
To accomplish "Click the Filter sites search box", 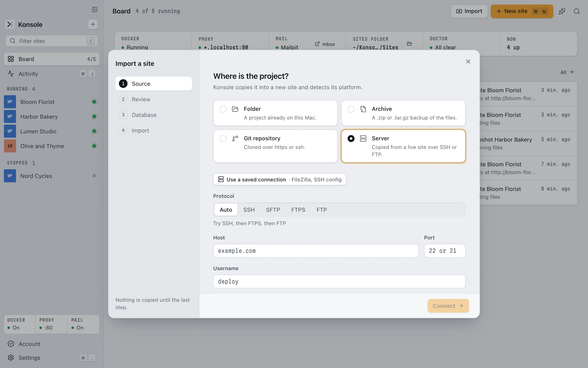I will (51, 41).
